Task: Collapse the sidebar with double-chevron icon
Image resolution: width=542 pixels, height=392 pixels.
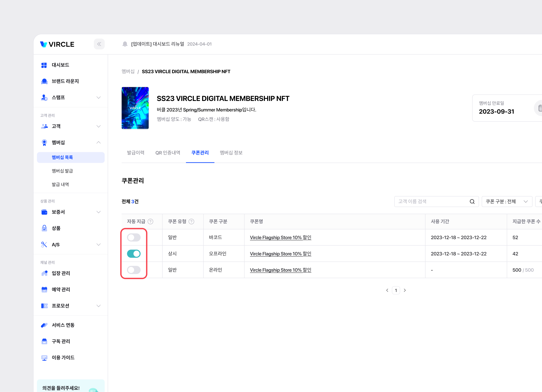Action: click(99, 44)
